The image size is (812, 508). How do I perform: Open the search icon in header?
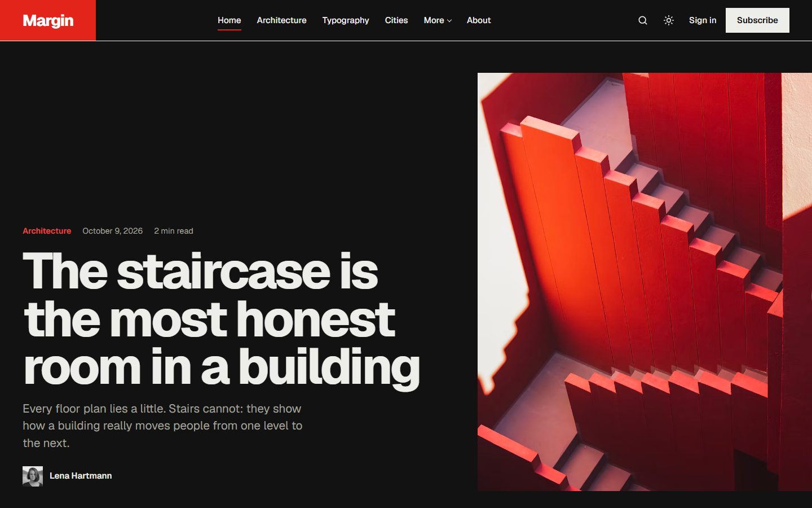pos(642,20)
